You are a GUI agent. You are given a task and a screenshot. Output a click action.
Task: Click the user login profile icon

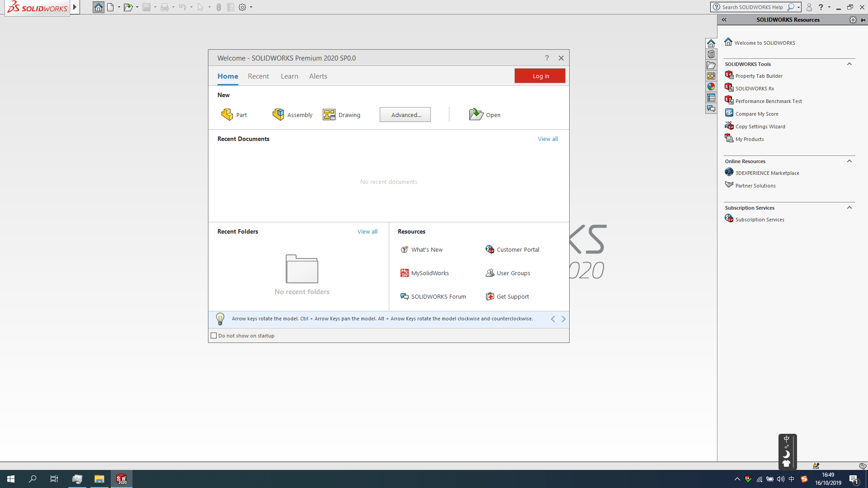click(x=809, y=7)
